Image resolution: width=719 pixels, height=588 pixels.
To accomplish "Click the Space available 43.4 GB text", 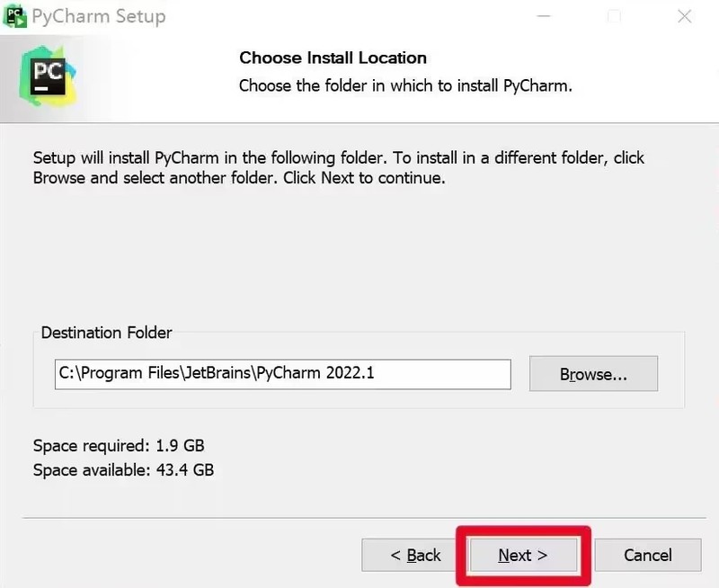I will pyautogui.click(x=123, y=469).
